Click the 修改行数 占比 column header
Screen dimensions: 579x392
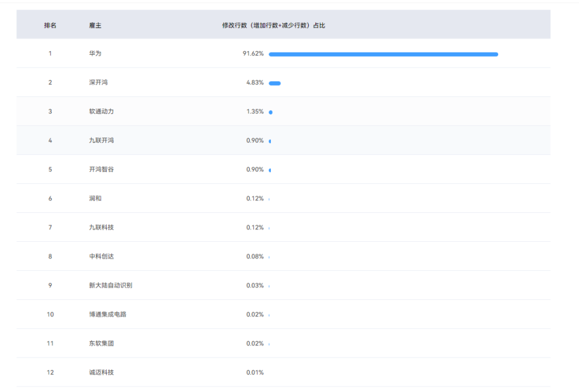(274, 25)
